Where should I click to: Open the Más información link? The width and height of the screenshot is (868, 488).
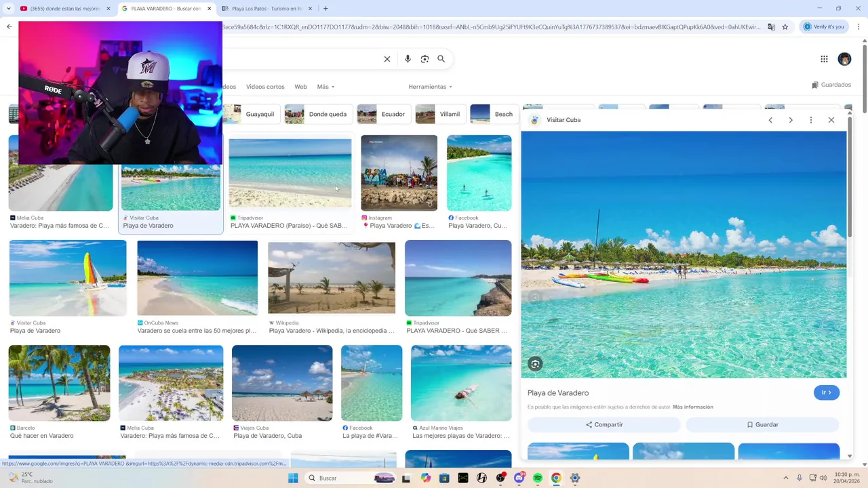(x=693, y=407)
